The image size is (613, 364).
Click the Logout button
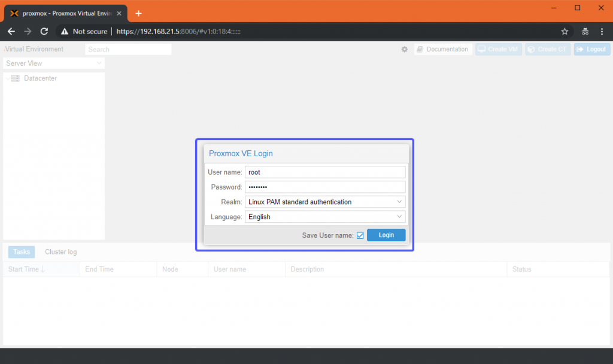pos(592,49)
